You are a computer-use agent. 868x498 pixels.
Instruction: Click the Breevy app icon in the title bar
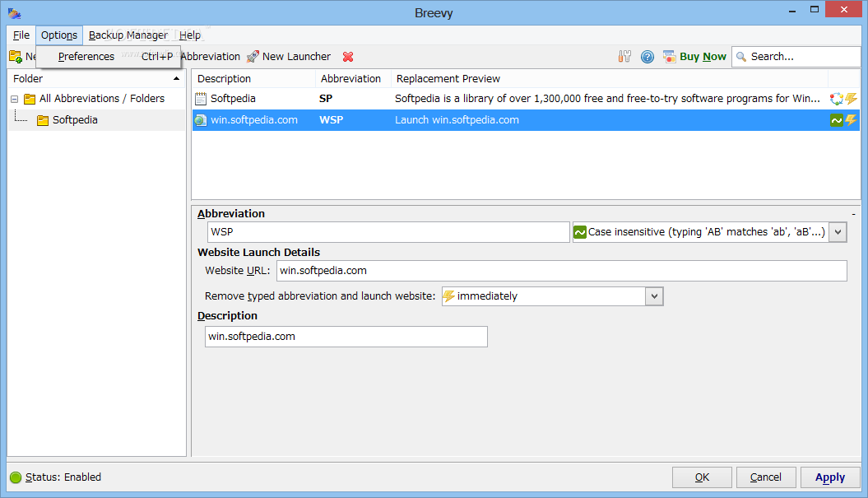pos(14,12)
